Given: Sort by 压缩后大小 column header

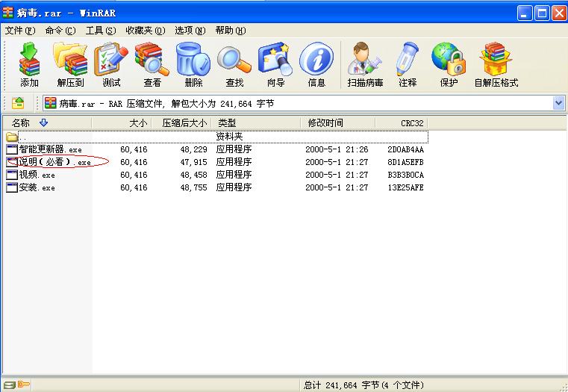Looking at the screenshot, I should click(x=181, y=122).
